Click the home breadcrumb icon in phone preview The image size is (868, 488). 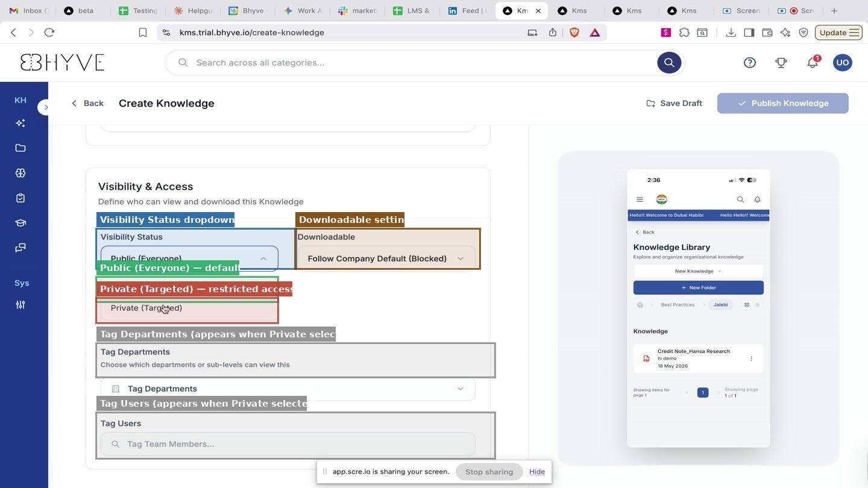coord(640,305)
